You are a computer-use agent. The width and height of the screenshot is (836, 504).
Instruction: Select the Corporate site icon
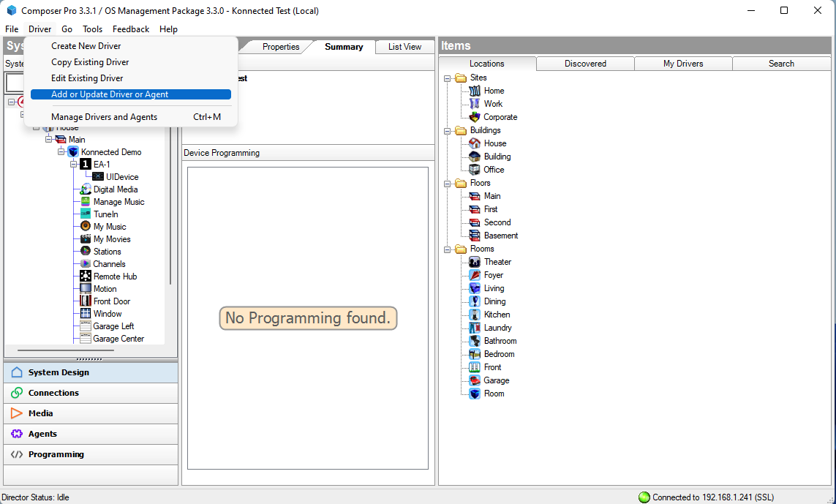click(475, 117)
